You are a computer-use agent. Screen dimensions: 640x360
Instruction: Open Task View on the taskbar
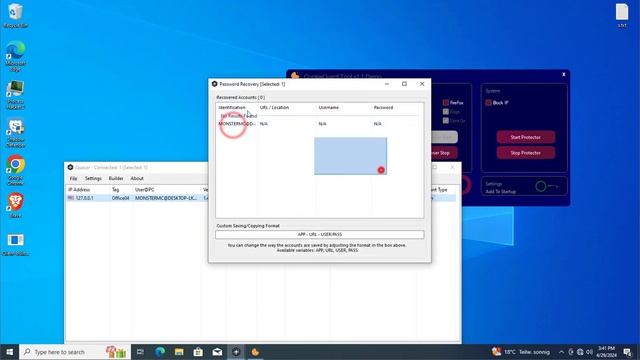click(x=140, y=352)
